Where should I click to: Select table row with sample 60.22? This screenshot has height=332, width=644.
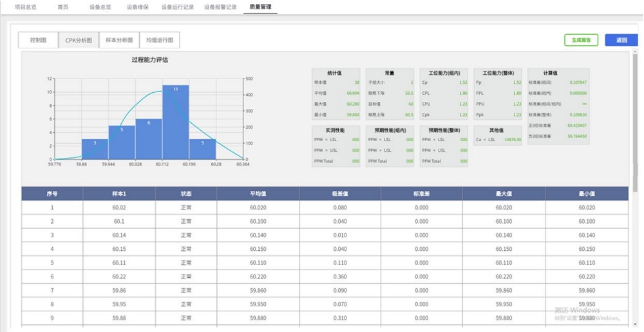118,277
